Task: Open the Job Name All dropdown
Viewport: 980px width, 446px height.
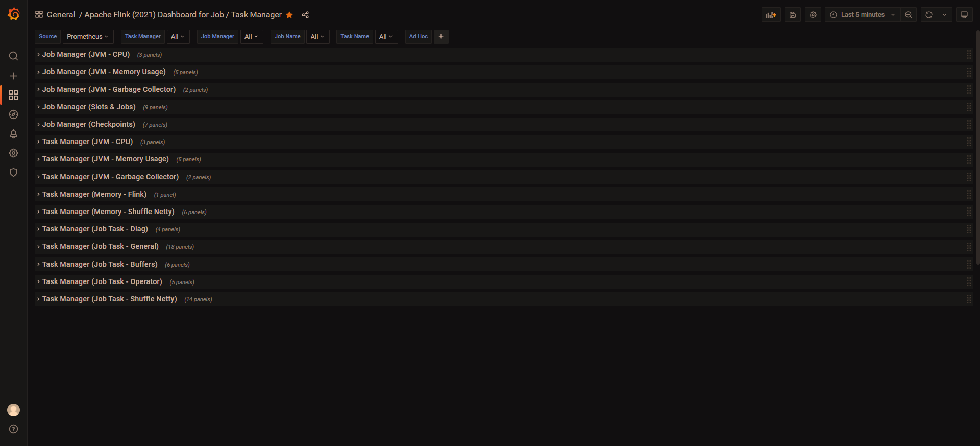Action: point(318,37)
